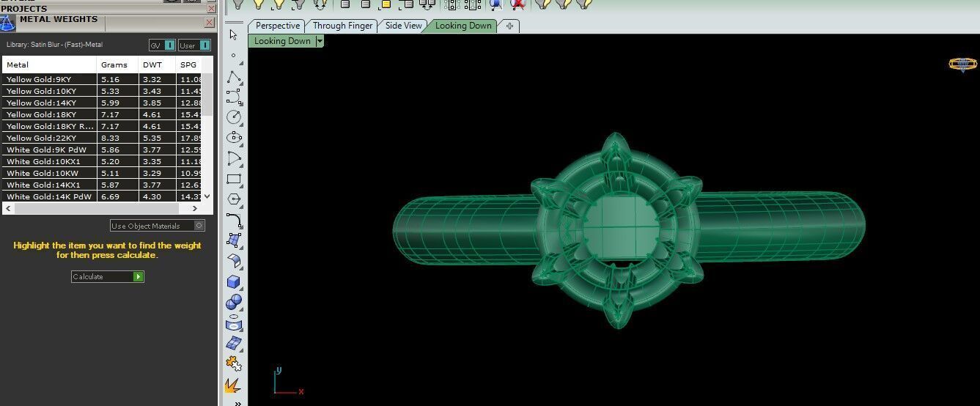980x406 pixels.
Task: Select the polyline drawing tool
Action: [233, 77]
